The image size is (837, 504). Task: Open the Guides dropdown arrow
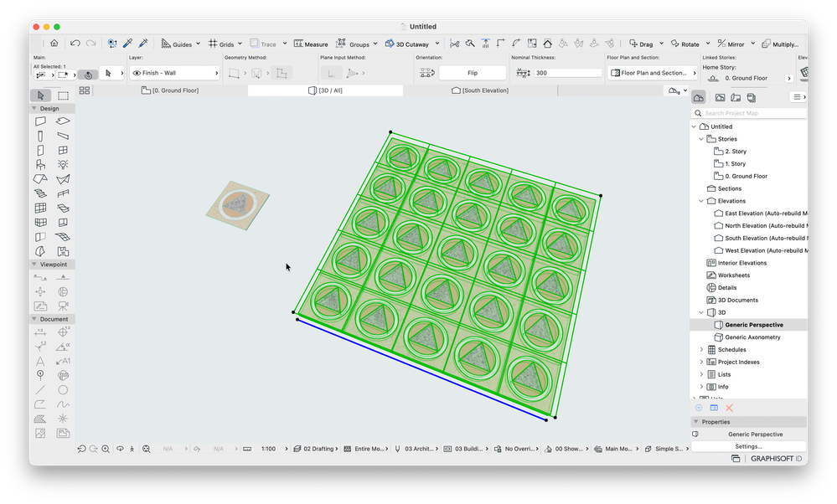198,44
